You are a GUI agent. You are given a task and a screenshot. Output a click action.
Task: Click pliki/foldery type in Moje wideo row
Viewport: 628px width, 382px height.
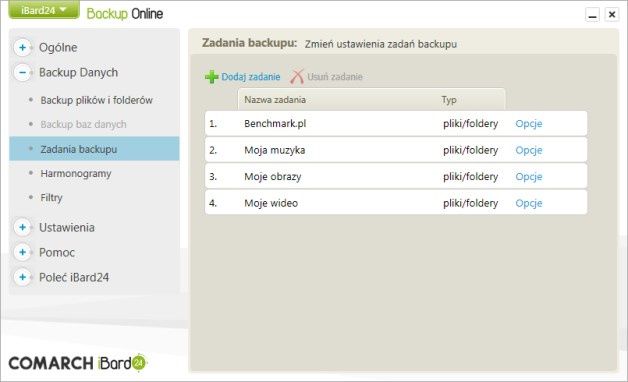470,203
